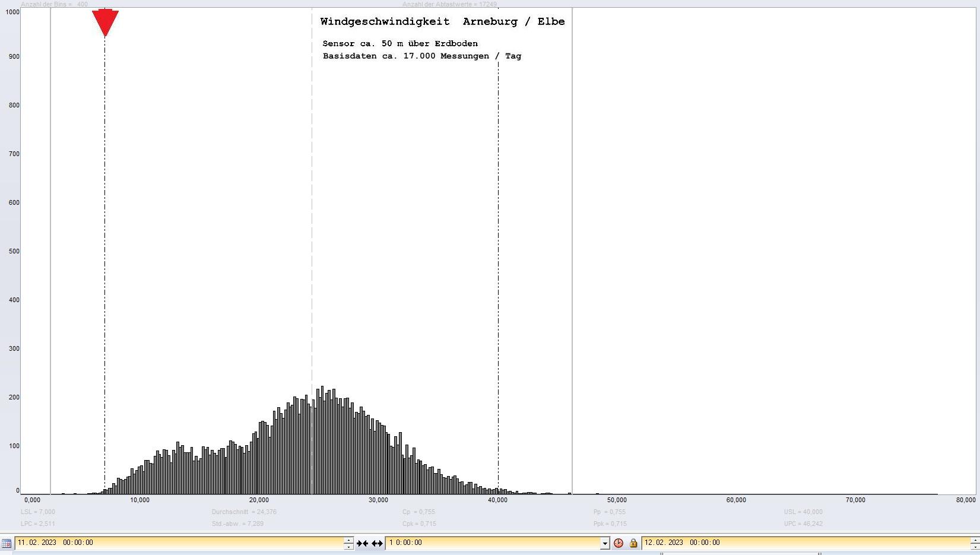Image resolution: width=980 pixels, height=555 pixels.
Task: Click the Durchschnitt = 24,376 label
Action: pos(244,512)
